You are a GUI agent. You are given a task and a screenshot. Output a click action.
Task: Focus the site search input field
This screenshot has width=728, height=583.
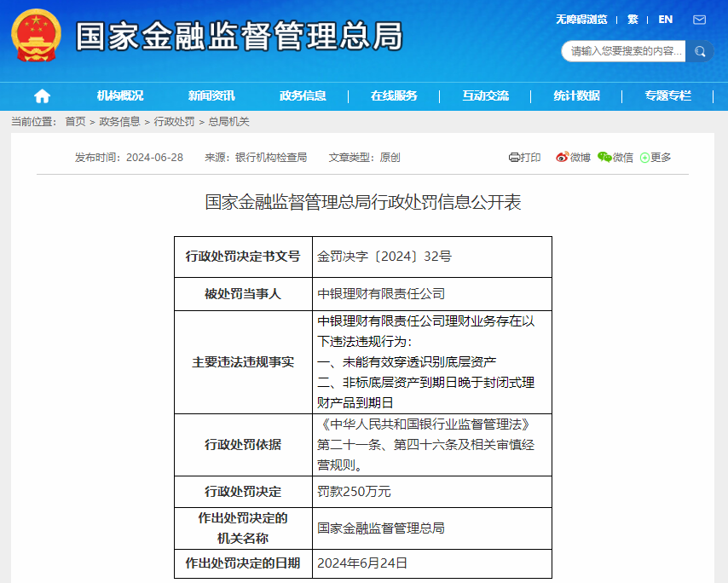(624, 51)
